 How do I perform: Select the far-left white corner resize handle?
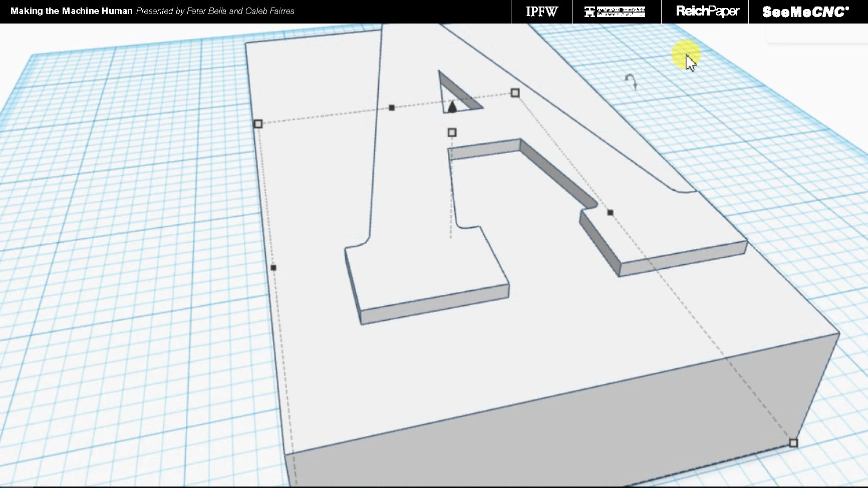tap(258, 124)
